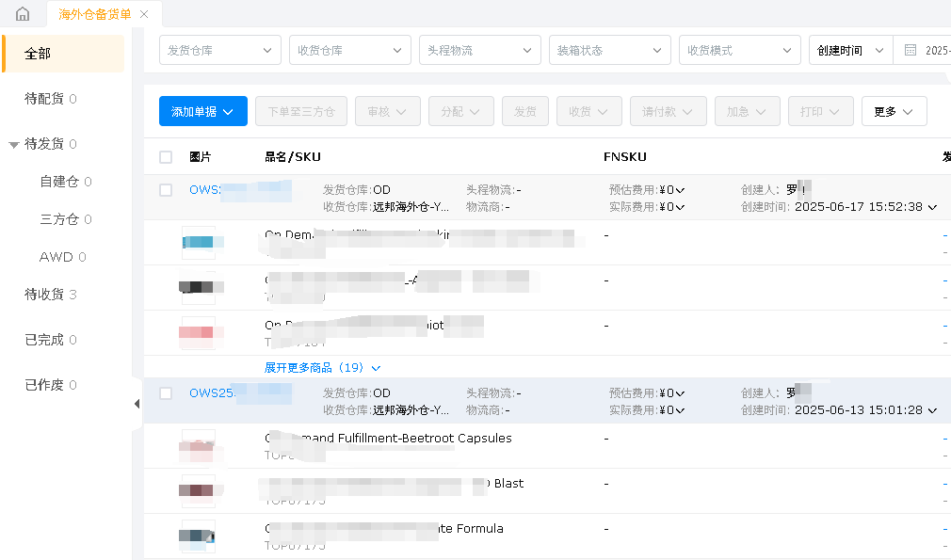The height and width of the screenshot is (560, 951).
Task: Toggle the select-all header checkbox
Action: pos(166,157)
